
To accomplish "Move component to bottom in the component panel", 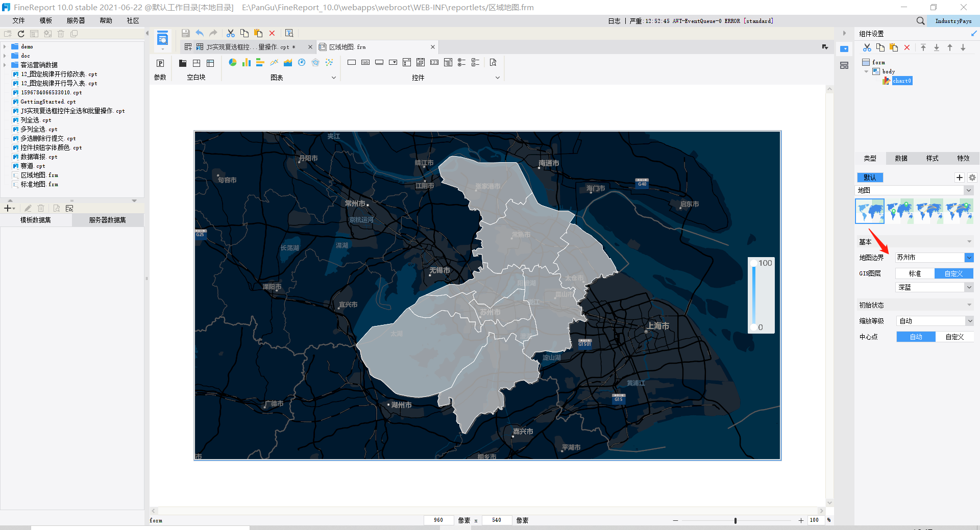I will pyautogui.click(x=937, y=47).
